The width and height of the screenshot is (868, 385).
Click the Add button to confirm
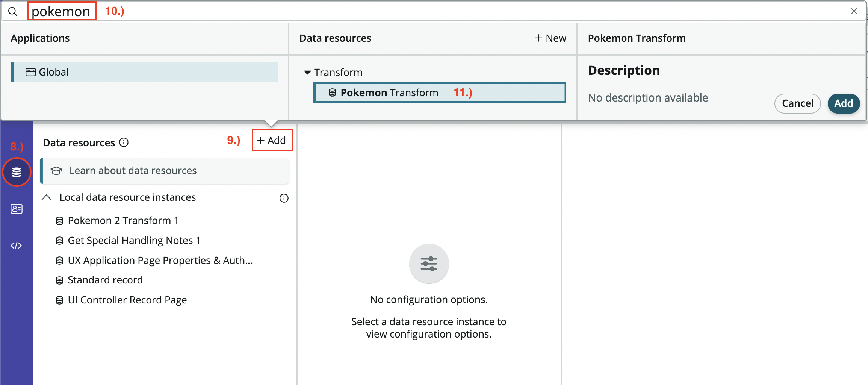[x=843, y=103]
